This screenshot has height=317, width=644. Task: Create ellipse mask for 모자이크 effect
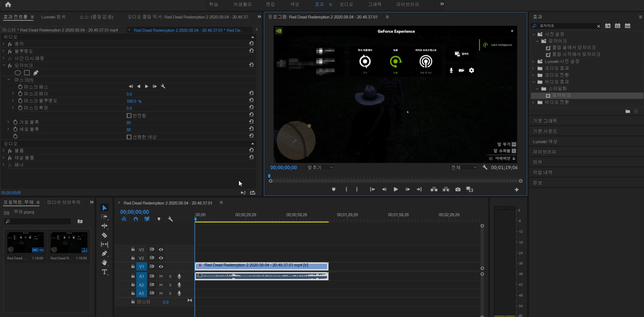(18, 73)
